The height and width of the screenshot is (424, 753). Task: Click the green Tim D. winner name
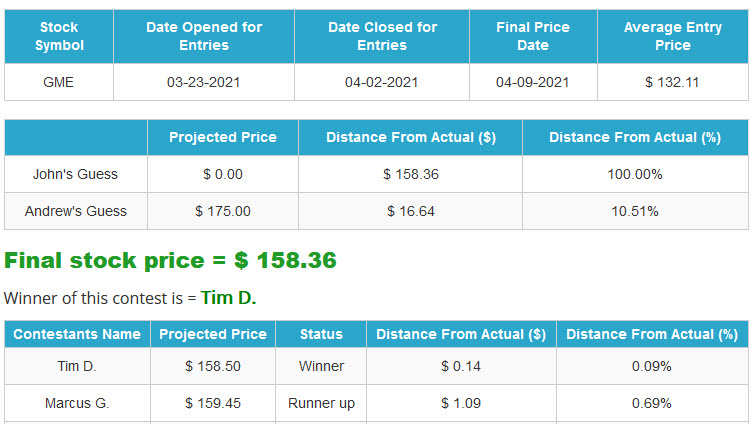(x=228, y=298)
